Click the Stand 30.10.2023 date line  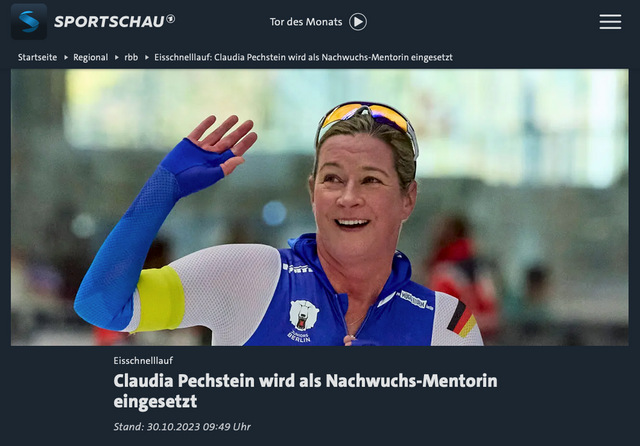182,427
